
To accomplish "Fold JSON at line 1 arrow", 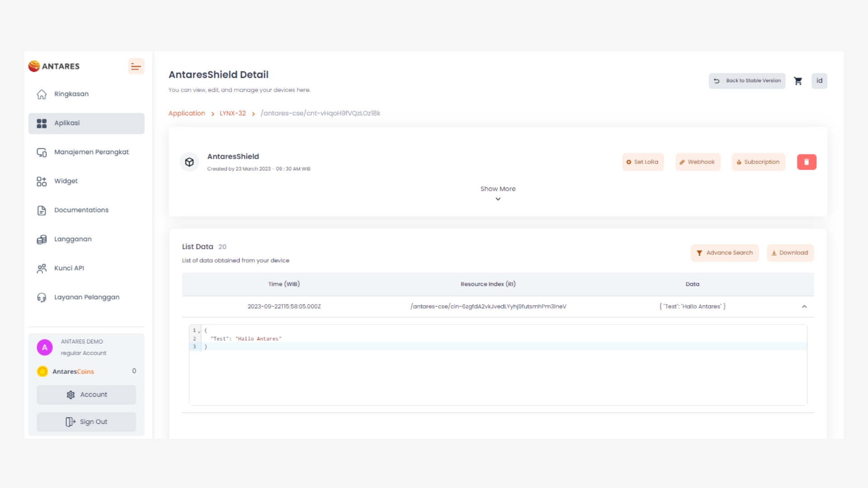I will click(199, 331).
